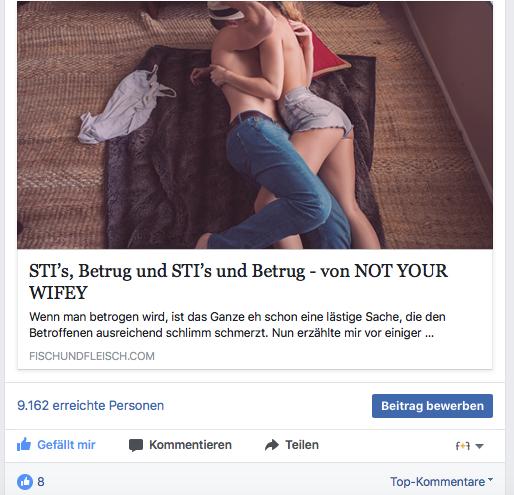Image resolution: width=514 pixels, height=495 pixels.
Task: Click the FISCHUNDFLEISCH.COM source link
Action: point(92,356)
